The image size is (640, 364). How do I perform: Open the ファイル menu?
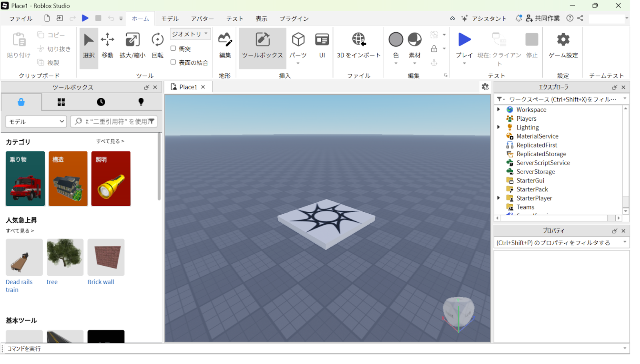click(21, 19)
